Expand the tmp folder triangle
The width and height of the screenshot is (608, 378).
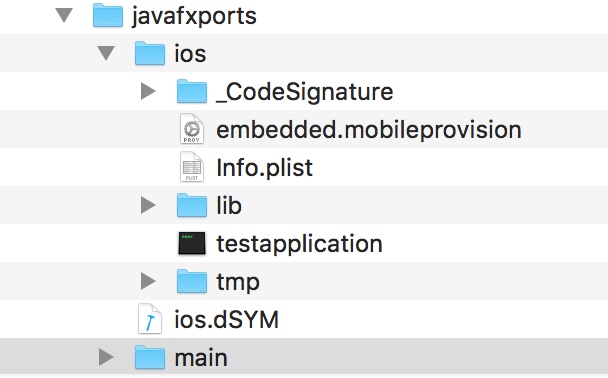pos(148,281)
